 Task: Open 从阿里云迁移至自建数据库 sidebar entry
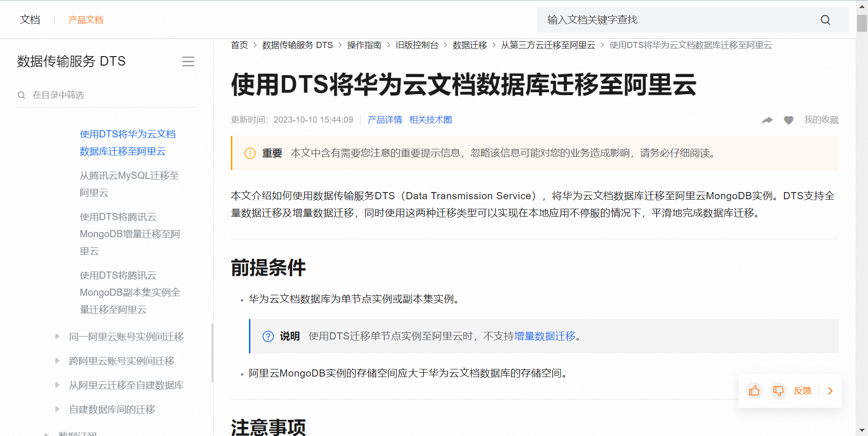coord(126,385)
